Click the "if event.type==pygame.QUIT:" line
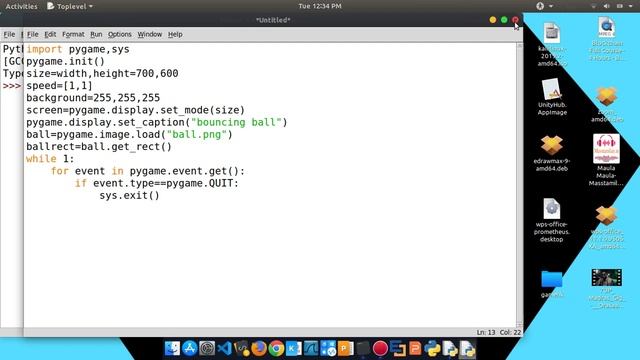Image resolution: width=640 pixels, height=360 pixels. click(157, 183)
